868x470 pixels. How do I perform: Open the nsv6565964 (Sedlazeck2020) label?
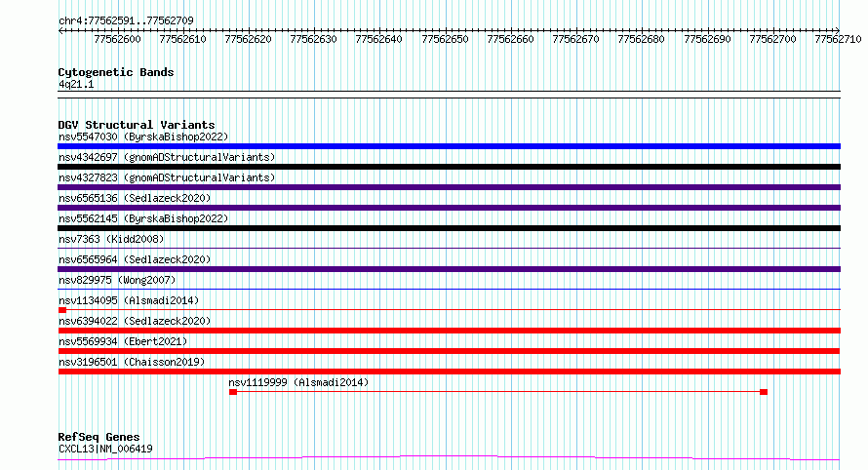point(135,259)
